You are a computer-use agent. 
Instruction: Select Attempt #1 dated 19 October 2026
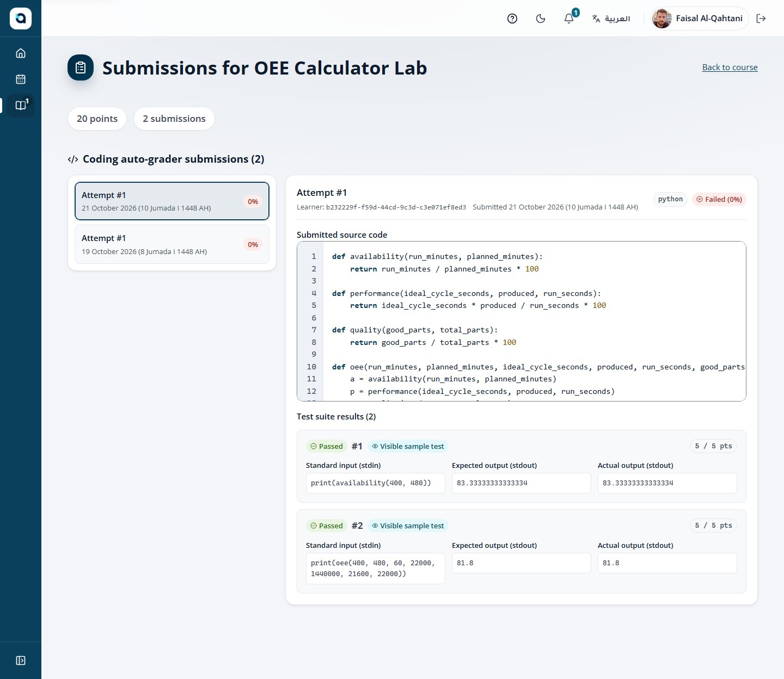tap(172, 244)
